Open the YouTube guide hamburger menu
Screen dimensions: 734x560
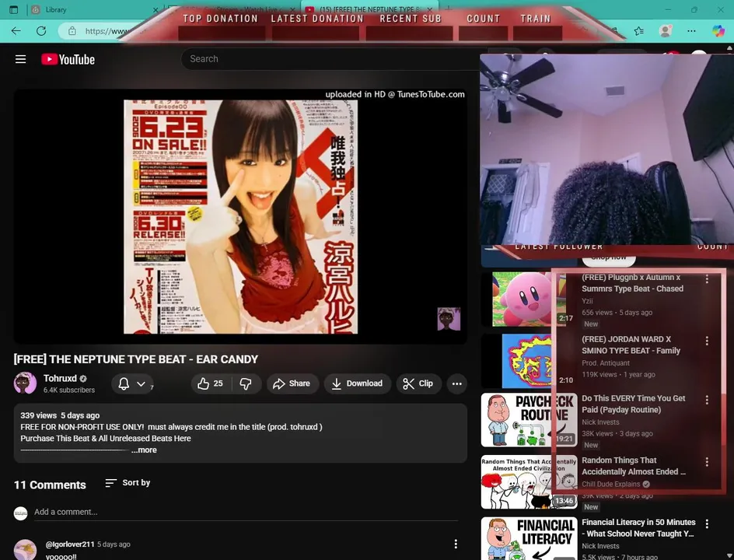(20, 59)
